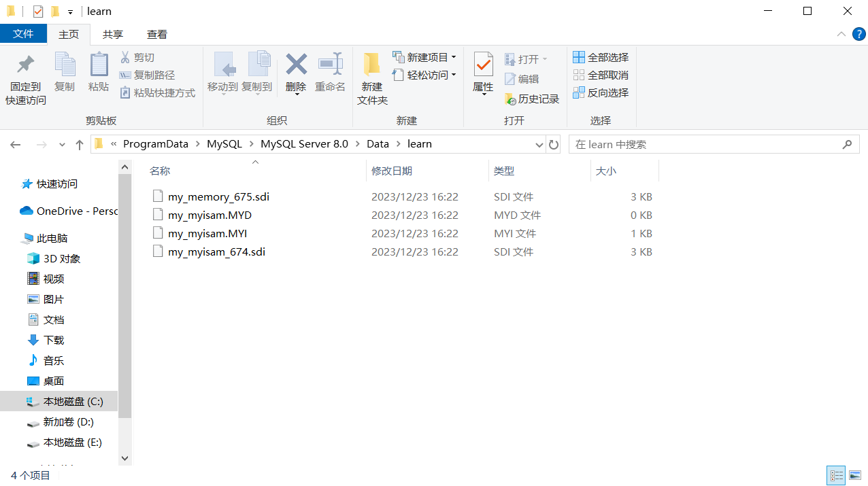Screen dimensions: 868x486
Task: Click 反向选择 to invert selection
Action: point(601,93)
